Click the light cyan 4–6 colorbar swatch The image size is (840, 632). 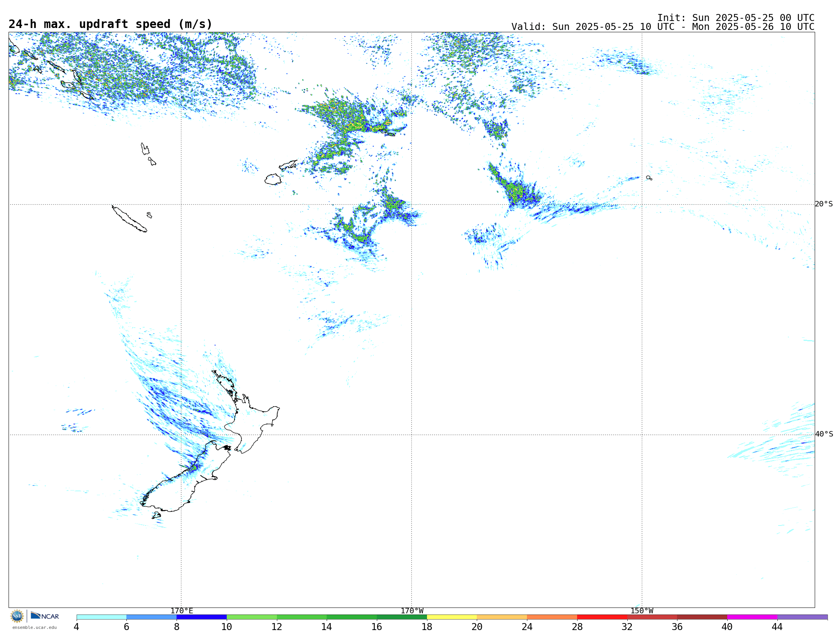[101, 617]
